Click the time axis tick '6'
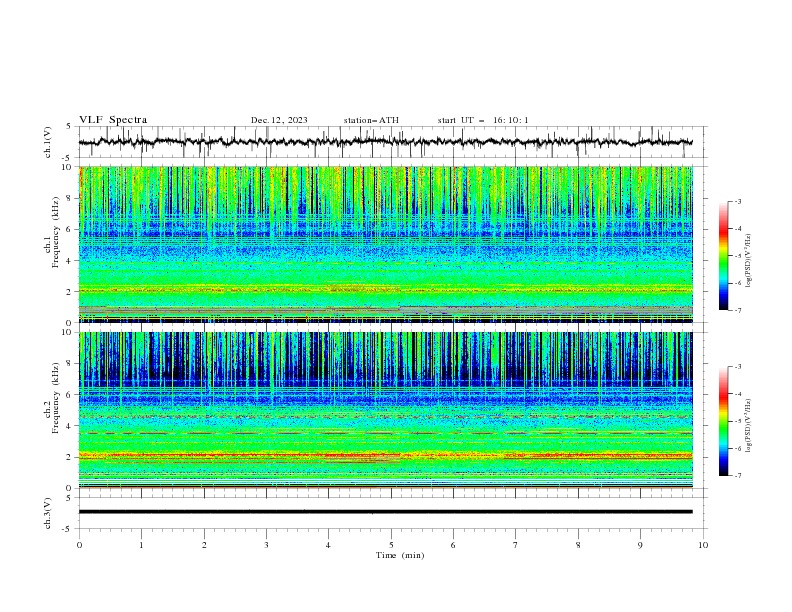This screenshot has width=792, height=612. (453, 545)
